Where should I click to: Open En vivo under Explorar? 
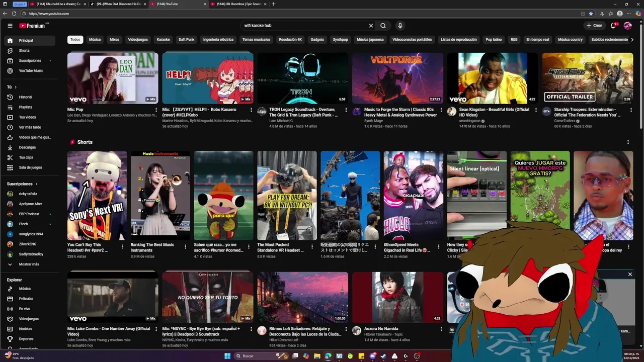30,309
